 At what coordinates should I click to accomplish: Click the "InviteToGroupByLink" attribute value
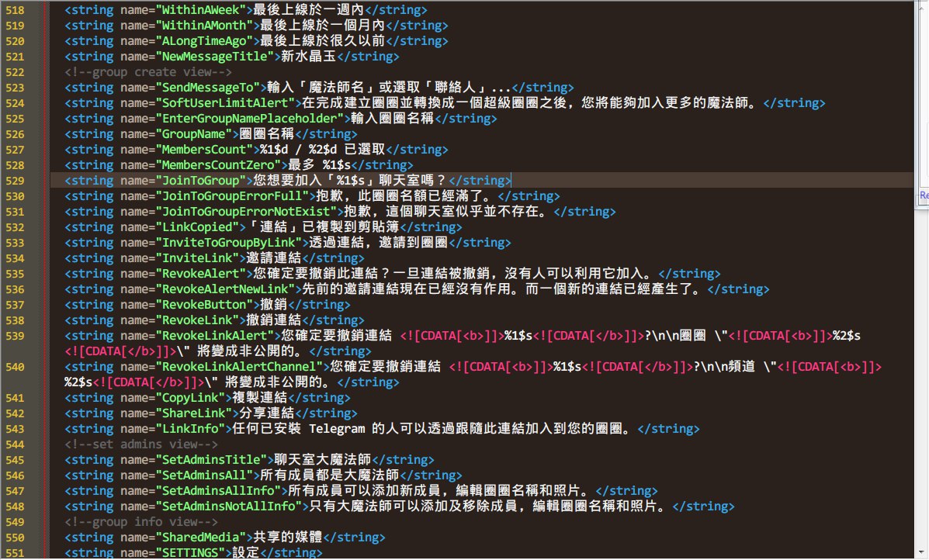click(229, 243)
